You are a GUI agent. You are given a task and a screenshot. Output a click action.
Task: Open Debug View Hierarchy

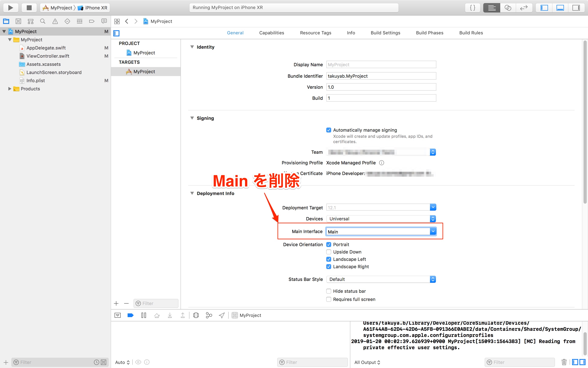196,315
